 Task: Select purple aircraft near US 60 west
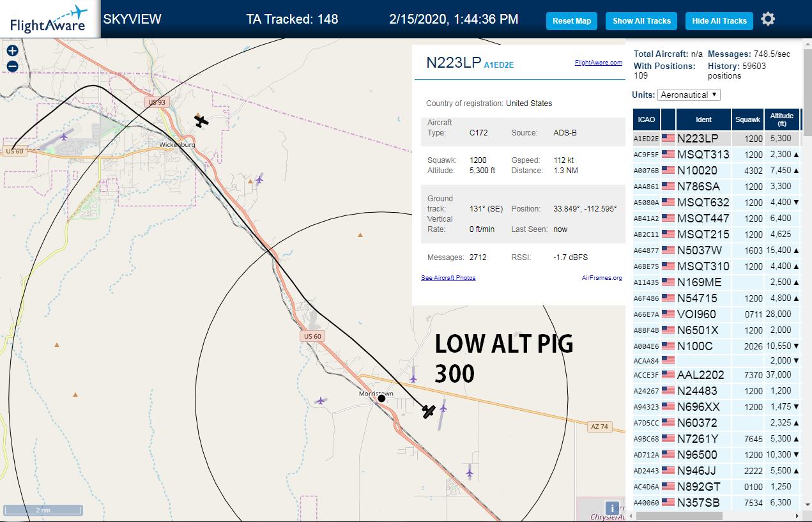[x=64, y=135]
